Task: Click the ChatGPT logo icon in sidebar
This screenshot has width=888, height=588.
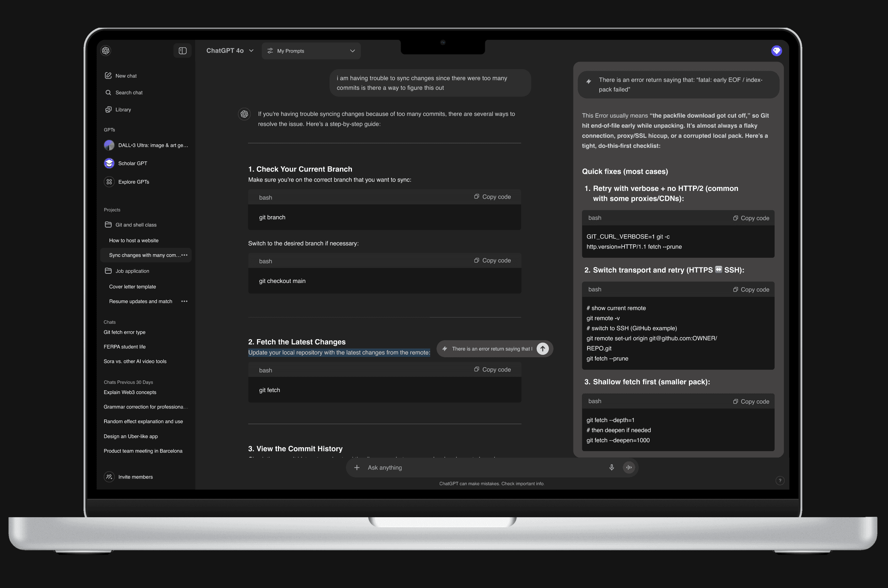Action: coord(106,50)
